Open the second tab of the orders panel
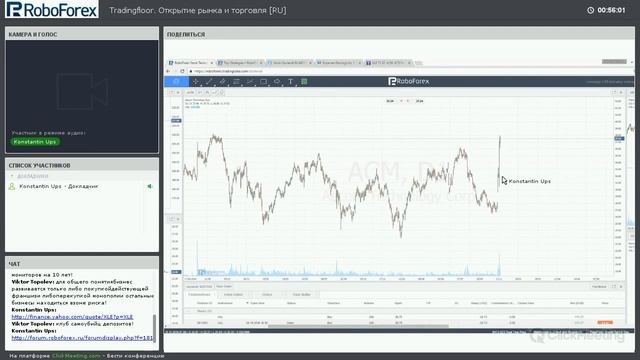 coord(233,294)
